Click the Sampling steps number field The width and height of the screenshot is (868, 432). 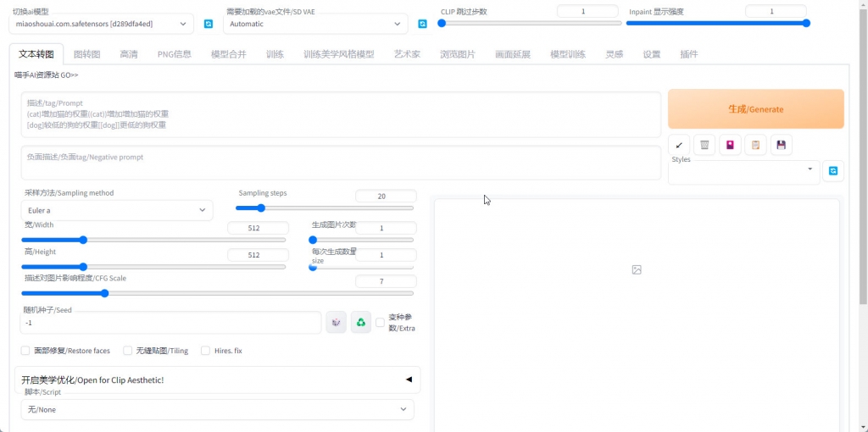click(386, 197)
